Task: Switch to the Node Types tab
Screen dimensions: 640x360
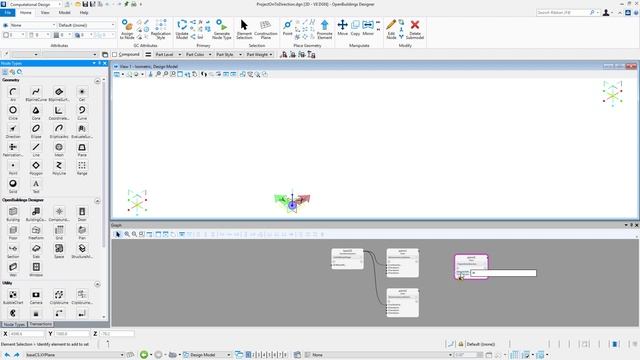Action: coord(14,324)
